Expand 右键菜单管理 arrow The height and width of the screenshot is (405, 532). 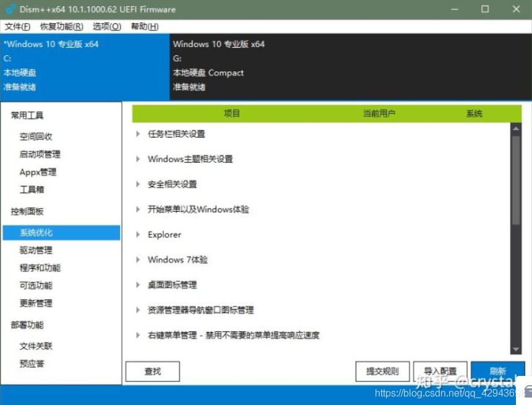pos(138,335)
